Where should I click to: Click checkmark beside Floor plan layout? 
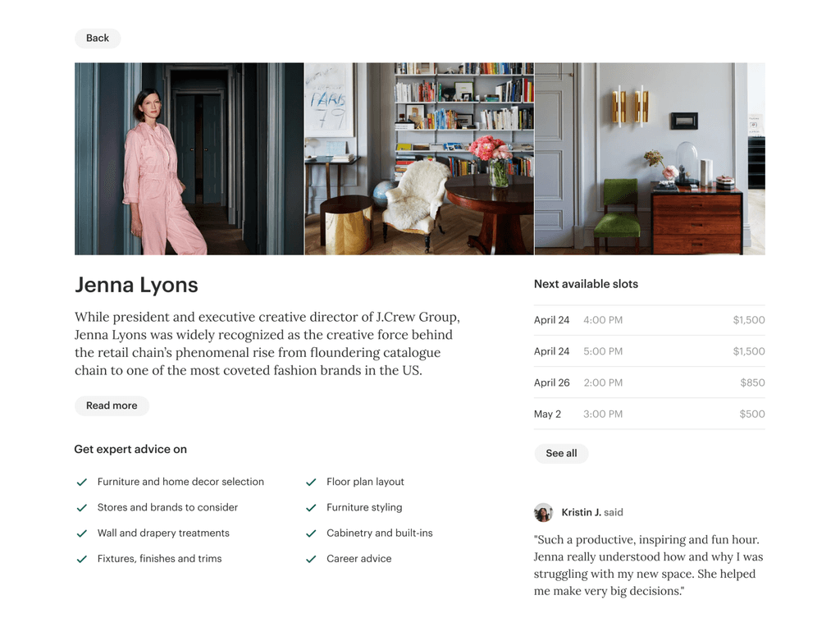[311, 483]
